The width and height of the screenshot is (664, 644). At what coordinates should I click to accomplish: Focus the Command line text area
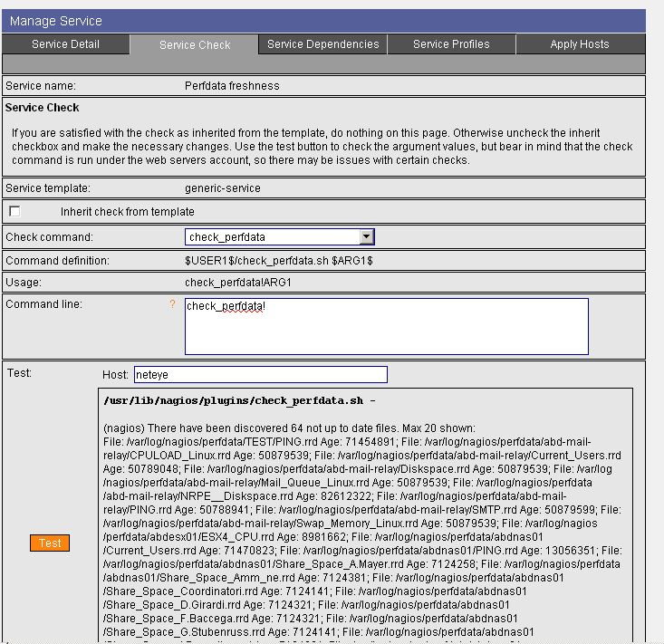point(386,327)
